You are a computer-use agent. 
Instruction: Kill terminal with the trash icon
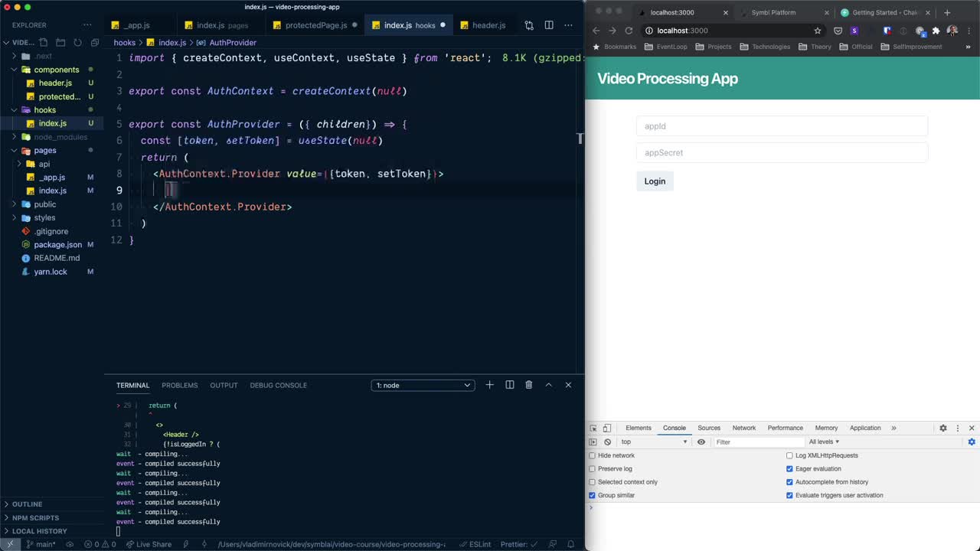point(528,385)
